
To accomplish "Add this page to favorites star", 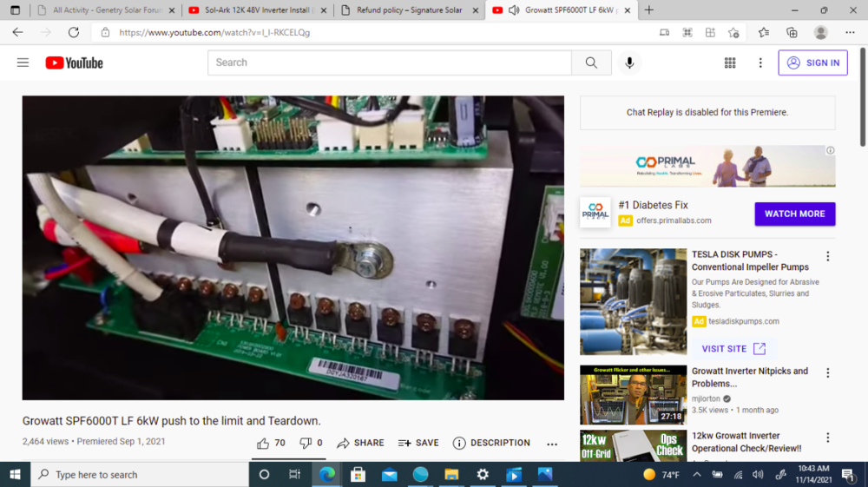I will click(733, 33).
